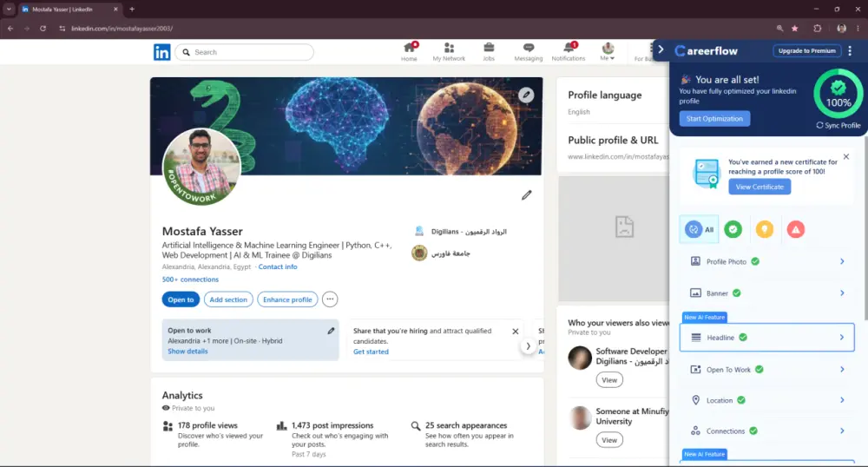Open Messaging from the nav bar

528,51
